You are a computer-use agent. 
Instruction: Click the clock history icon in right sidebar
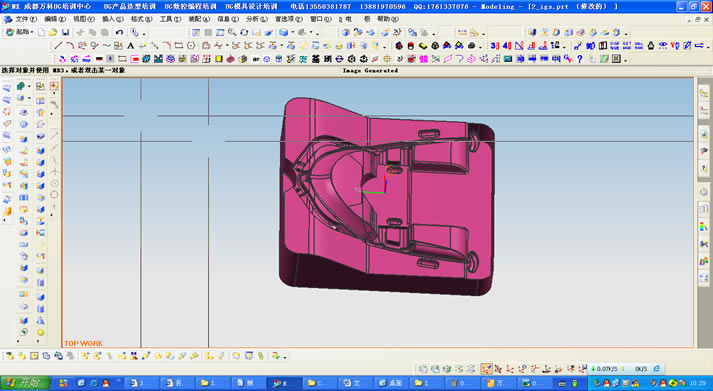pyautogui.click(x=704, y=191)
